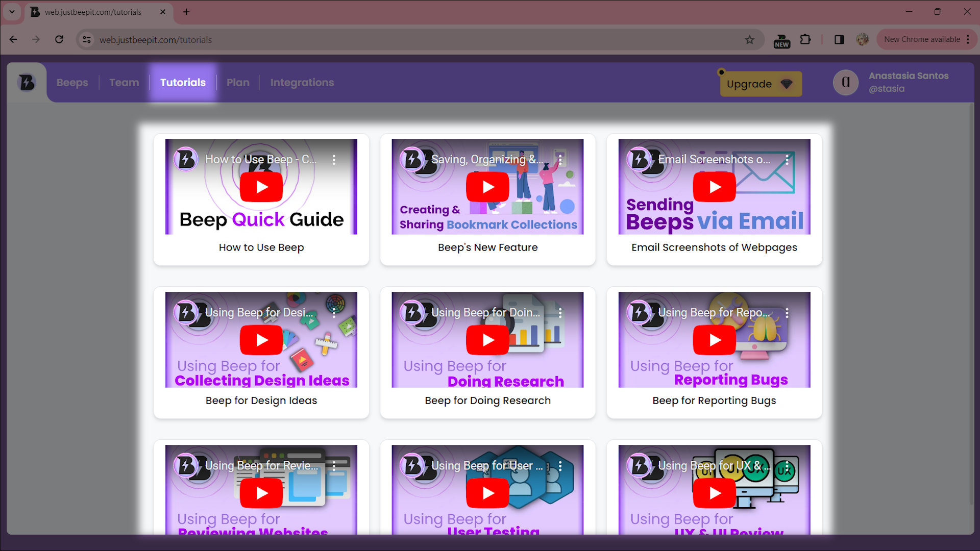Click 'Email Screenshots of Webpages' caption
This screenshot has height=551, width=980.
coord(714,247)
